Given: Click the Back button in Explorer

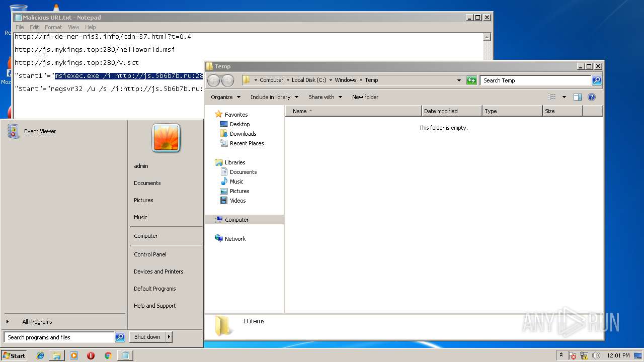Looking at the screenshot, I should pos(213,80).
